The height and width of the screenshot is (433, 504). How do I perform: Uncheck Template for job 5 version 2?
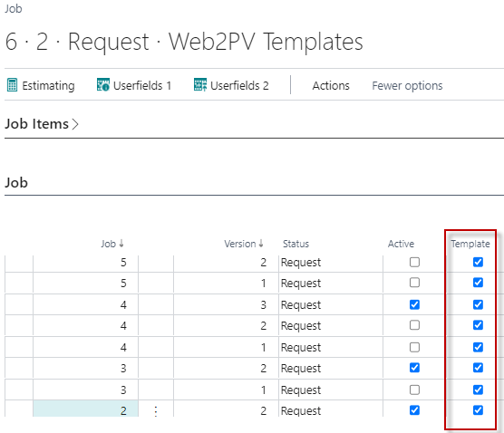click(478, 262)
